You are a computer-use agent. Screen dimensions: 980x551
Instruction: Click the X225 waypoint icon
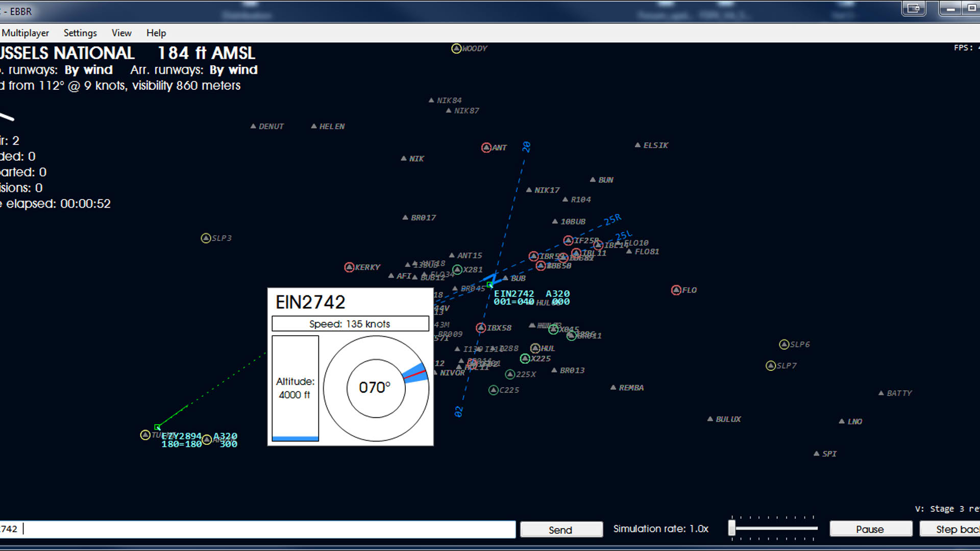pos(525,359)
